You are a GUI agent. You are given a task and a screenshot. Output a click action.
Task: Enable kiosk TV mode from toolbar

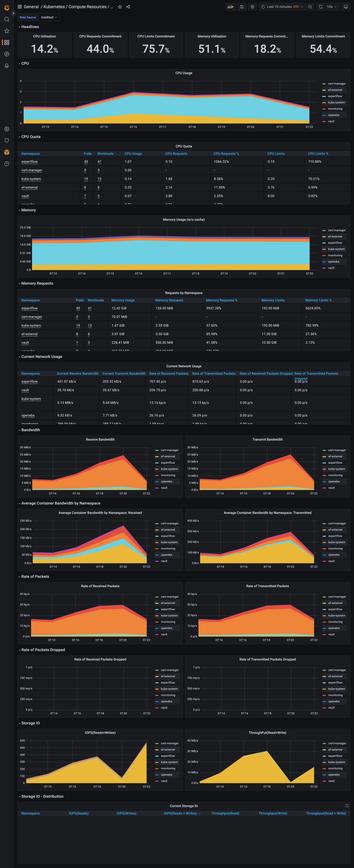coord(346,7)
